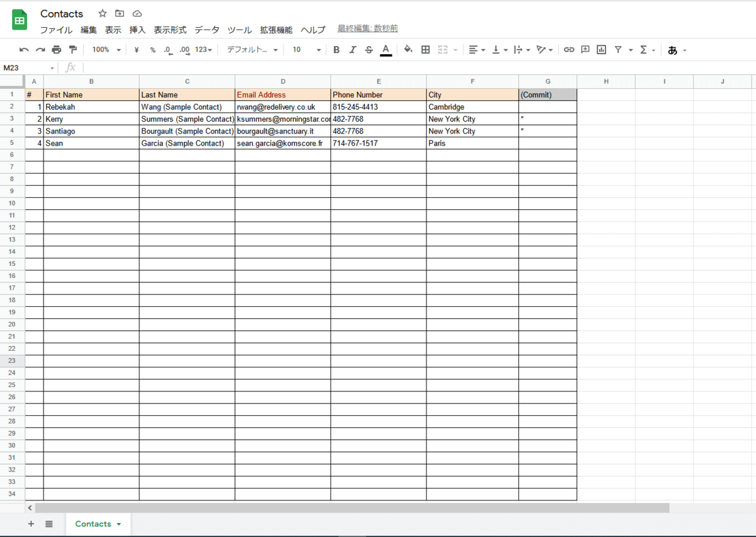Open the font size 10 dropdown
The height and width of the screenshot is (537, 756).
tap(306, 50)
